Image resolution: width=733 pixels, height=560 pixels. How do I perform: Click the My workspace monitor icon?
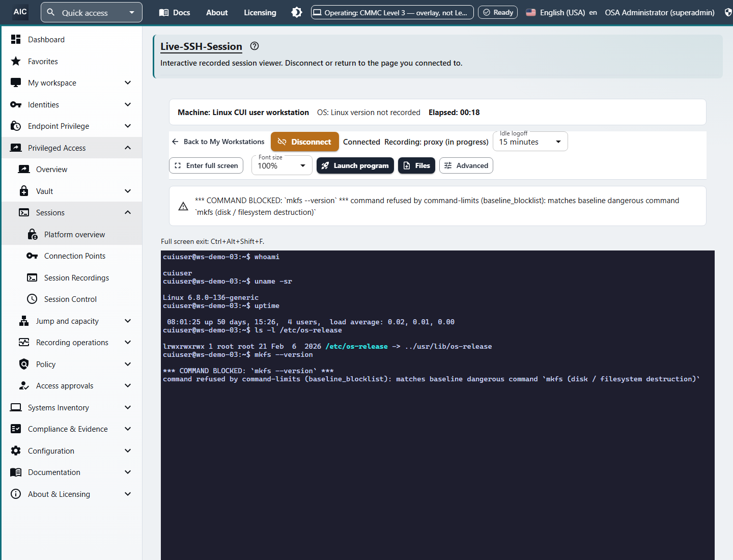16,82
